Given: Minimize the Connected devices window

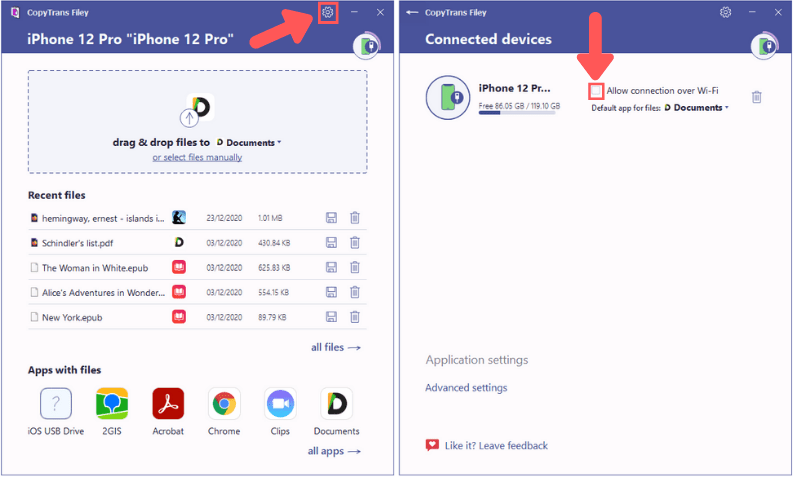Looking at the screenshot, I should coord(752,12).
